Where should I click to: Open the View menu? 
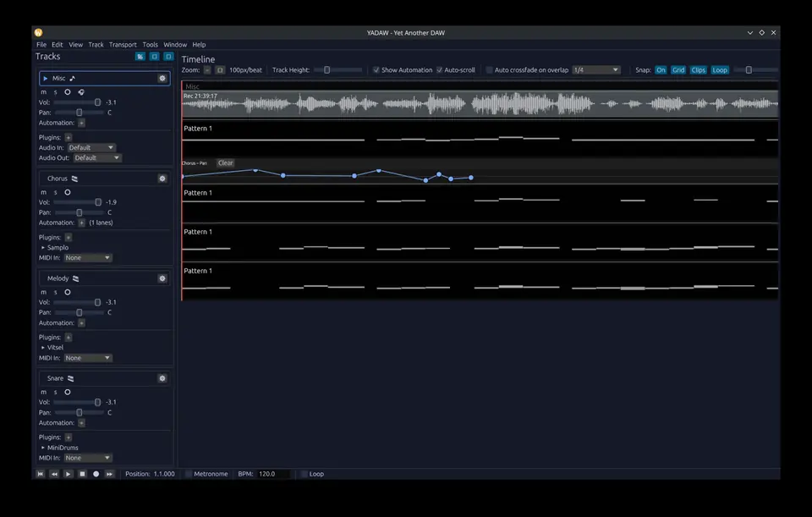click(75, 45)
